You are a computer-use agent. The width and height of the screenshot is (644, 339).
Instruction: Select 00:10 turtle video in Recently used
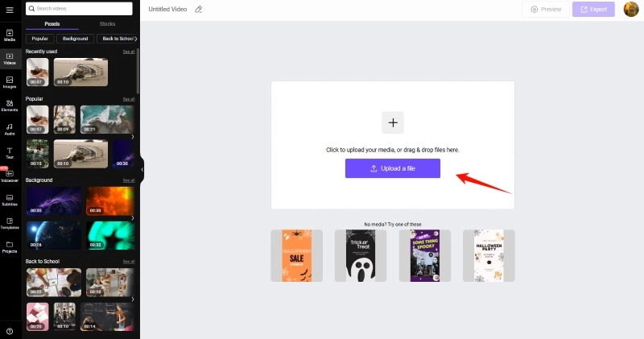(x=81, y=72)
